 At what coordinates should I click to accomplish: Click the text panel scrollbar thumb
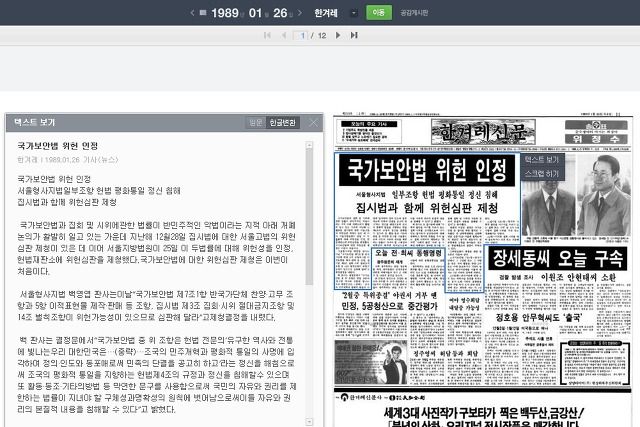(x=309, y=216)
